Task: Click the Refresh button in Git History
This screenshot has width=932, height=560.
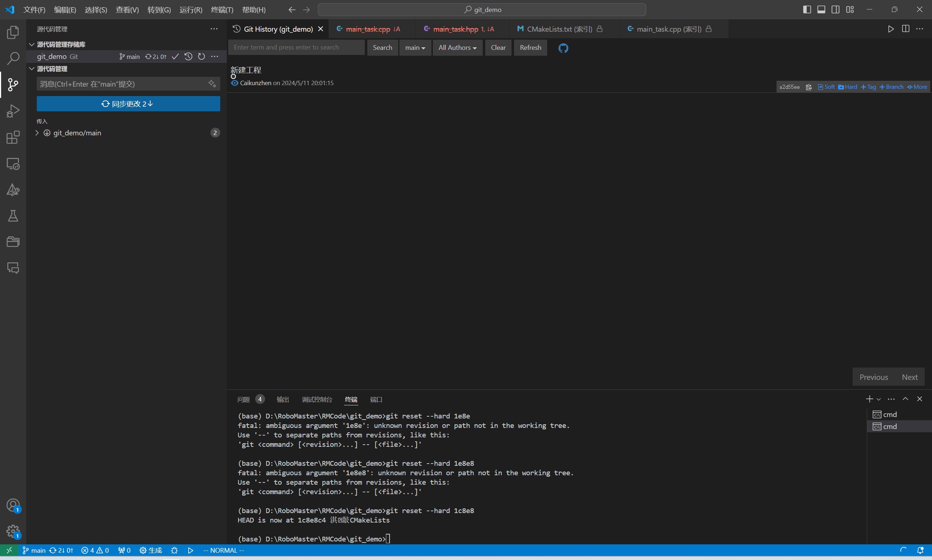Action: click(x=530, y=48)
